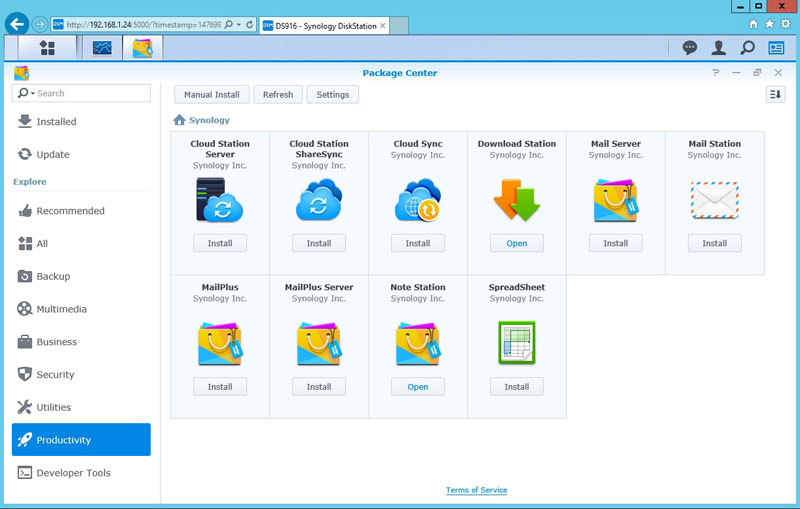Click the Refresh button

pos(278,94)
